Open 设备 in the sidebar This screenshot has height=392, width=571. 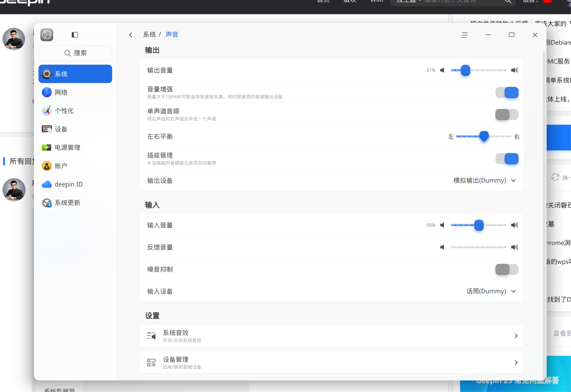75,129
